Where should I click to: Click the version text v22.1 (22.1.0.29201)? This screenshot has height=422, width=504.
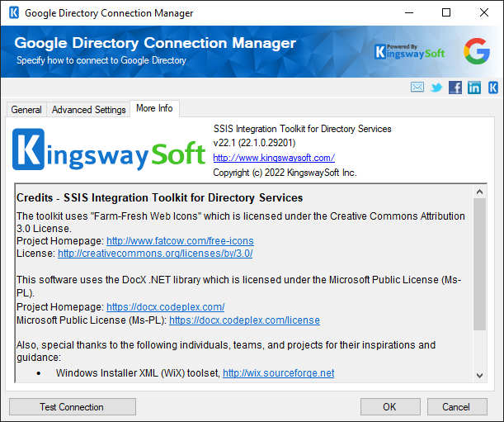tap(254, 143)
